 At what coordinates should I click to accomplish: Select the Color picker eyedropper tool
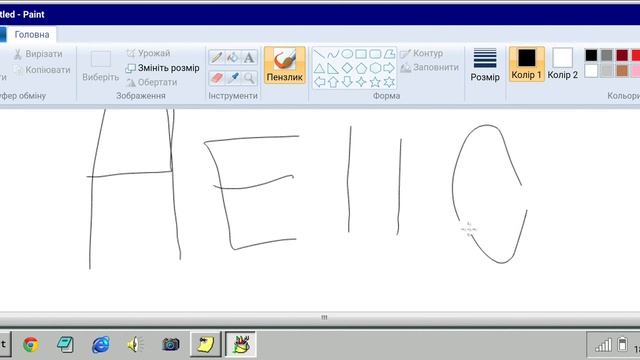coord(233,78)
